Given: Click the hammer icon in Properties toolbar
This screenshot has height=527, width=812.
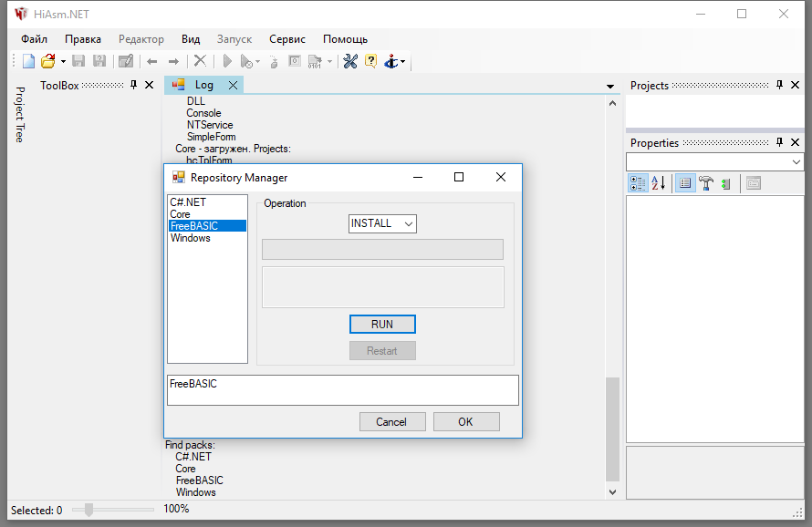Looking at the screenshot, I should click(705, 183).
